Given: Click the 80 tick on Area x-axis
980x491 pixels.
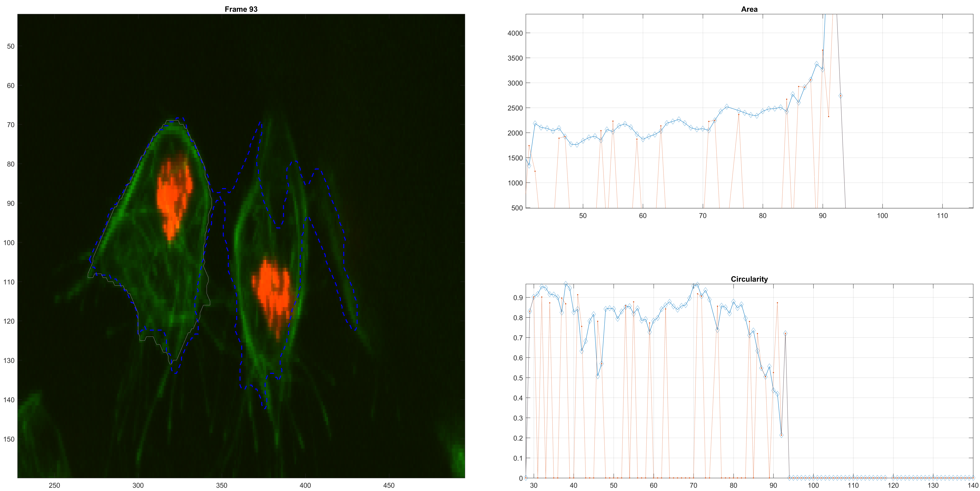Looking at the screenshot, I should point(763,216).
